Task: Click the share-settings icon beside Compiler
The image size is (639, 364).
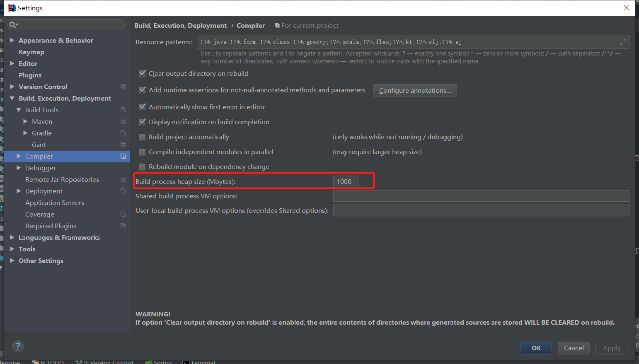Action: click(x=123, y=156)
